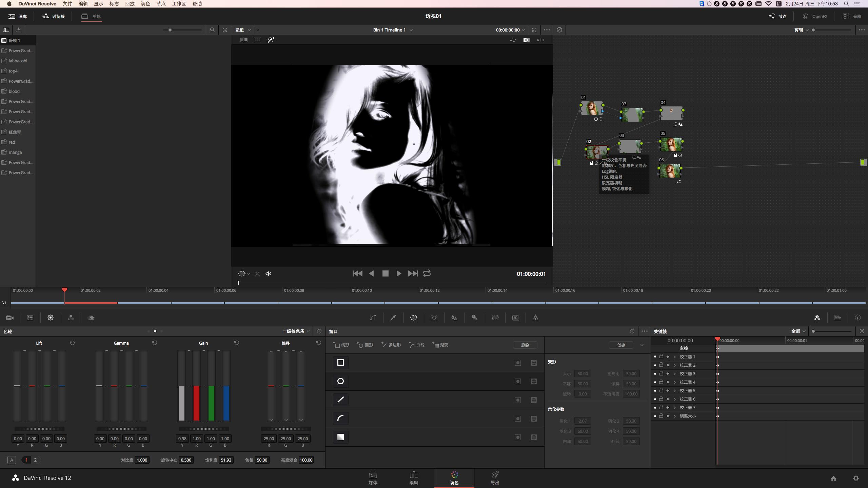Open the Power Window palette icon
Viewport: 868px width, 488px height.
click(414, 318)
